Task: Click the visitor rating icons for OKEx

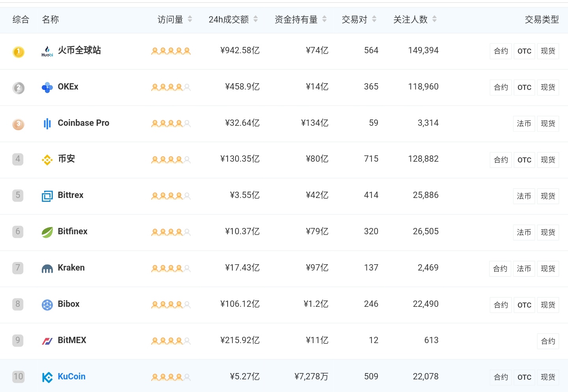Action: point(171,87)
